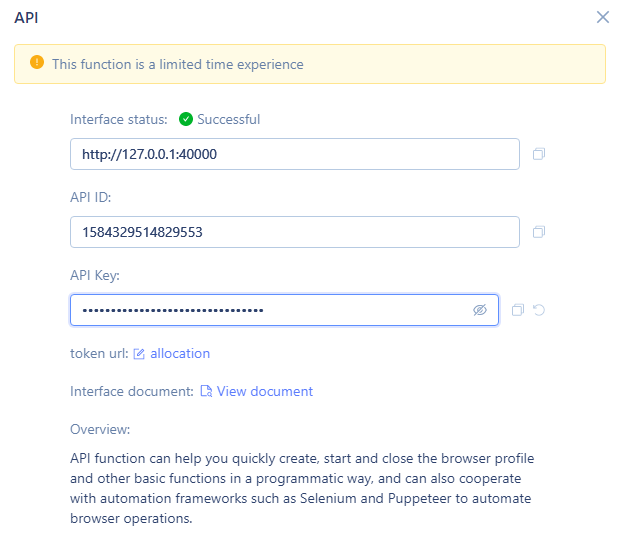Copy the API Key value

518,310
